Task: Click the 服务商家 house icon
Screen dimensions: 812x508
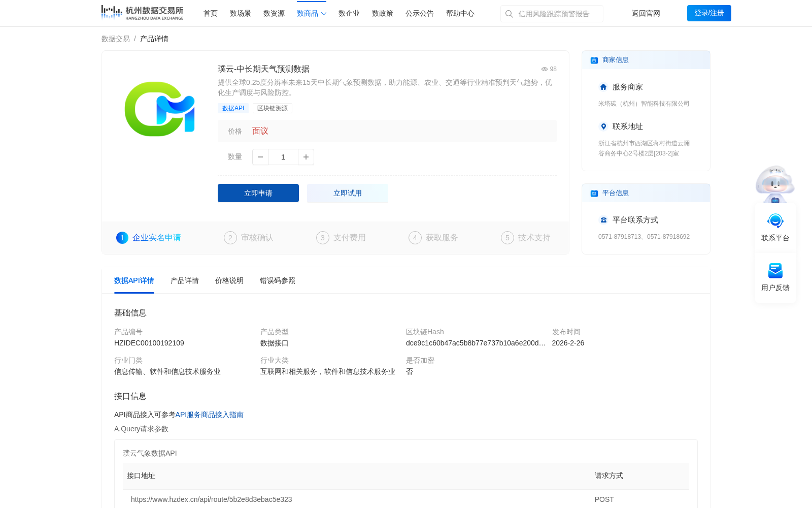Action: pos(603,87)
